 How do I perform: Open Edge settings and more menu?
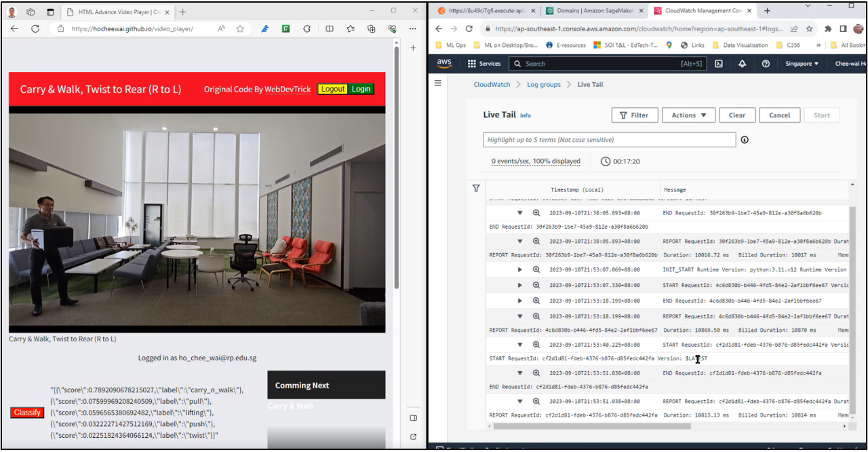(413, 29)
